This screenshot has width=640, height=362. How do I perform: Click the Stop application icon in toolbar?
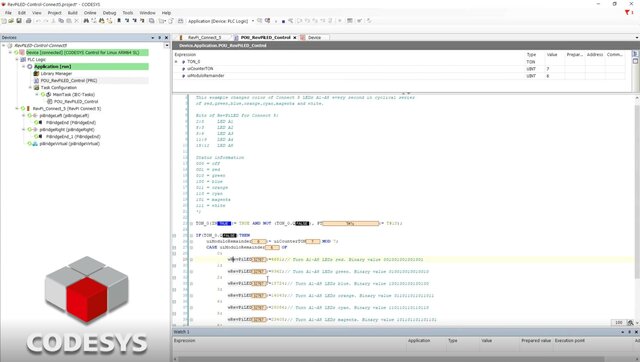(283, 21)
